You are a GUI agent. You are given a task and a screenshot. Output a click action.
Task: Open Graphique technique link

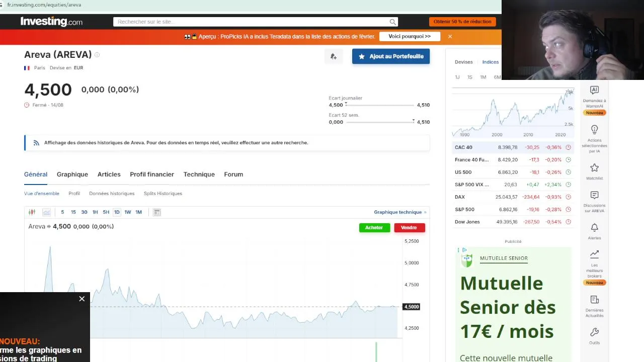(x=400, y=212)
